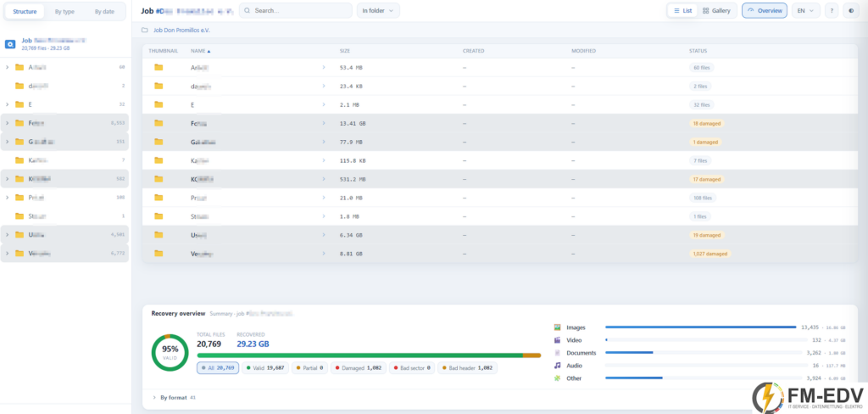
Task: Open chevron arrow in the 13.41 GB row
Action: tap(323, 123)
